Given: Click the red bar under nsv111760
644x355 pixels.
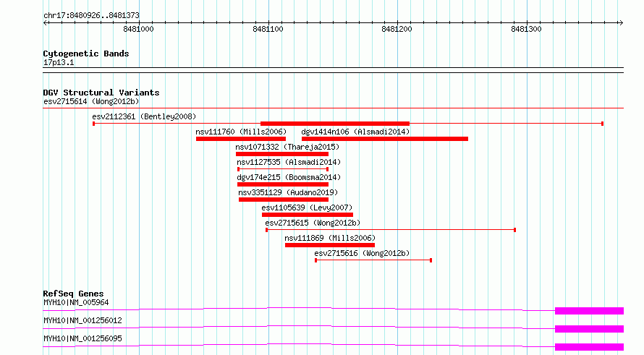Looking at the screenshot, I should [241, 139].
